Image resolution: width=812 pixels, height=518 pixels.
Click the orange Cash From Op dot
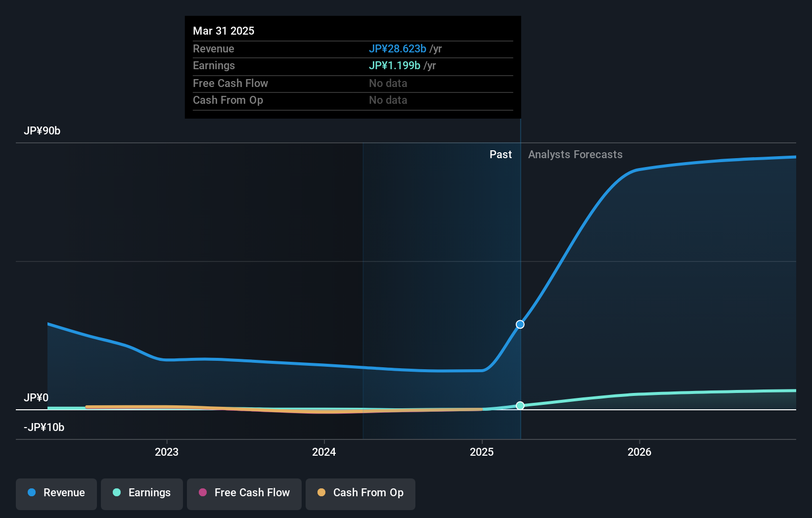pos(321,493)
